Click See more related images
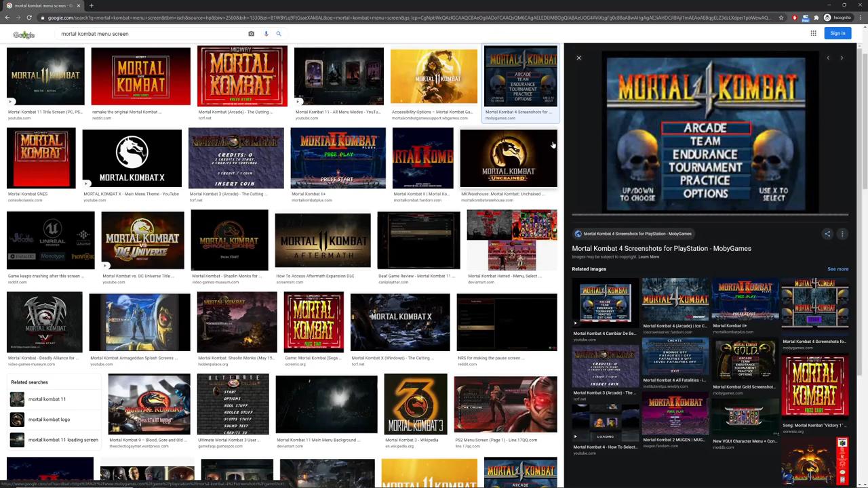The height and width of the screenshot is (488, 868). coord(837,269)
